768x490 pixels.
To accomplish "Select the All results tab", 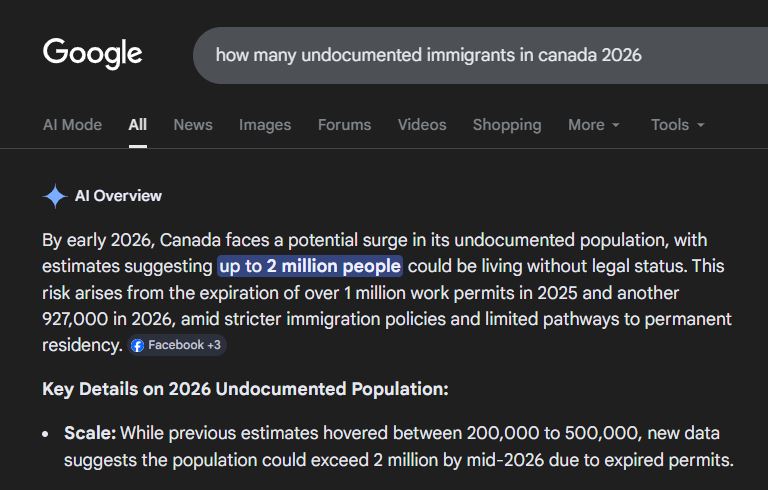I will coord(137,125).
